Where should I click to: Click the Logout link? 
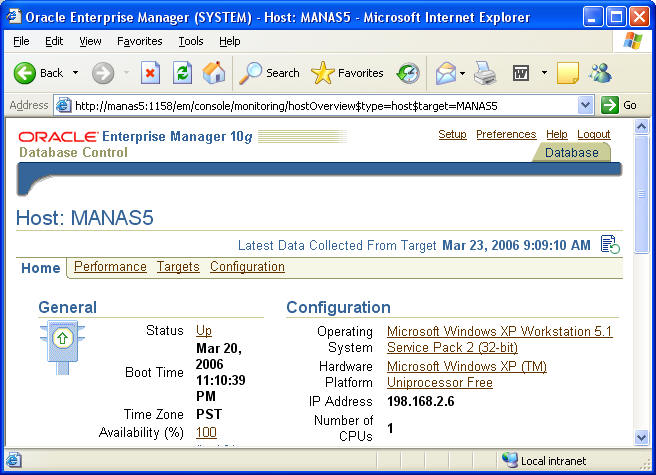(x=593, y=134)
